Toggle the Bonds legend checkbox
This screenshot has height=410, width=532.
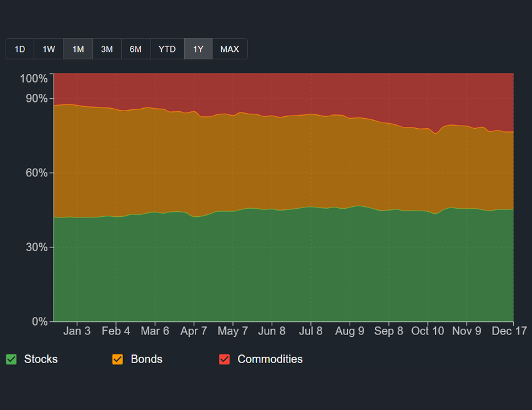click(116, 359)
